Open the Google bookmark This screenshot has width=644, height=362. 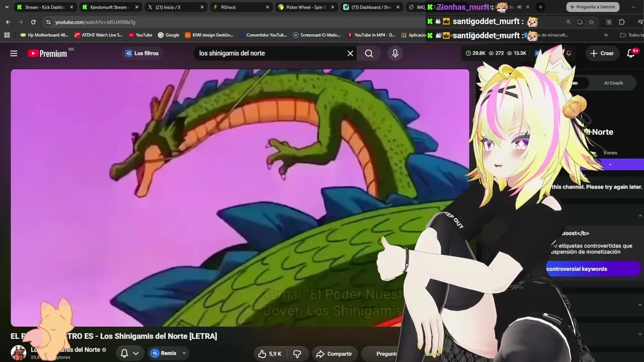pos(169,35)
